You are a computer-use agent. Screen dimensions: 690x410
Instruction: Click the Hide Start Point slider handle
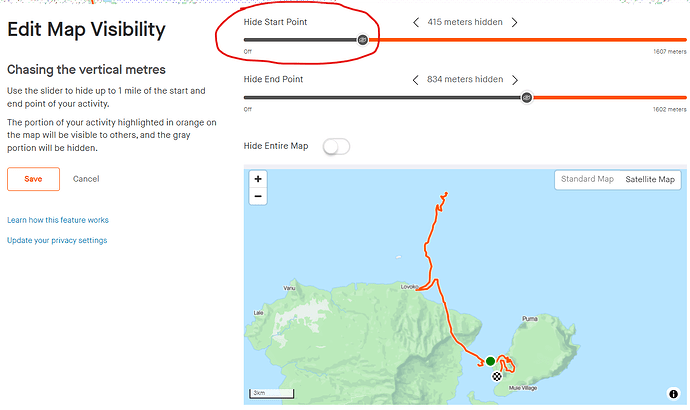pyautogui.click(x=363, y=40)
